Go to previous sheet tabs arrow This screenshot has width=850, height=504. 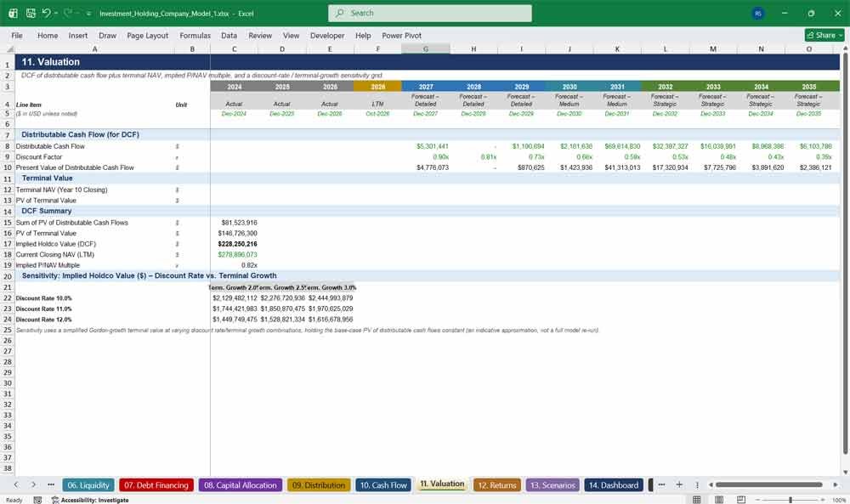click(x=16, y=484)
